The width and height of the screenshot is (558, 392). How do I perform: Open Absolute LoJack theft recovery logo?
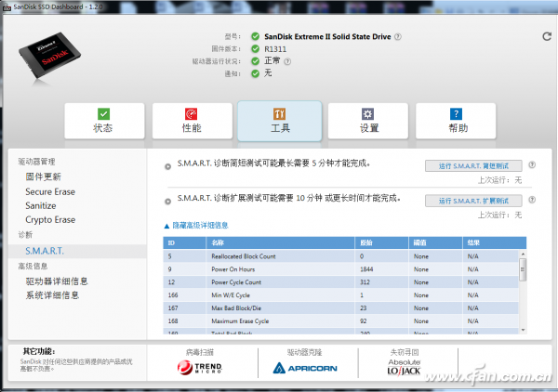[405, 368]
